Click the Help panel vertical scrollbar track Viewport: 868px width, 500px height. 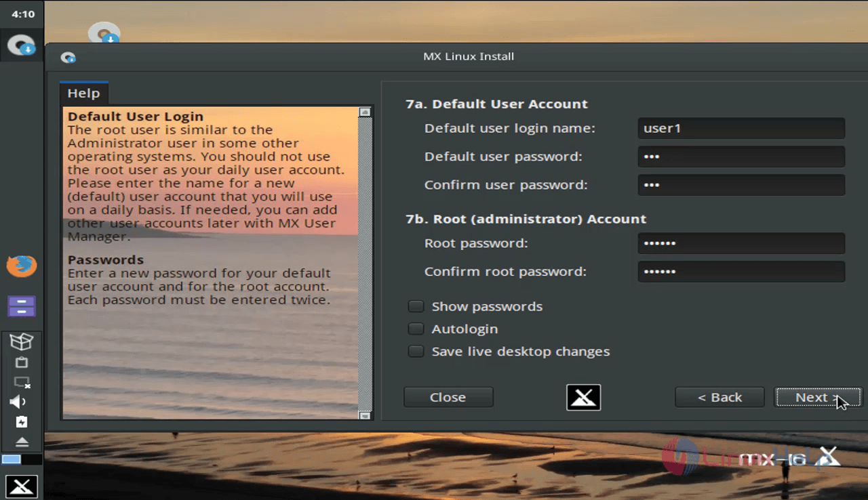pyautogui.click(x=365, y=264)
